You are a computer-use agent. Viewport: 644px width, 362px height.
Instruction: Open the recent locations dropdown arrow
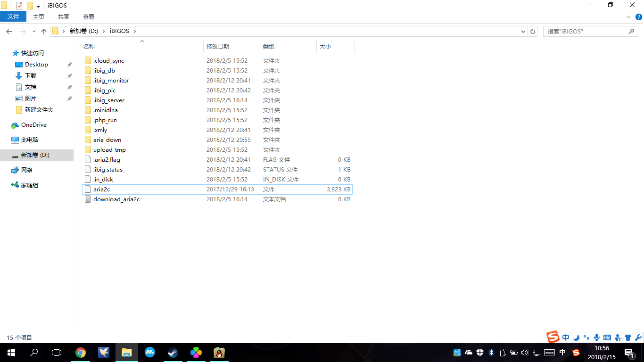point(33,32)
